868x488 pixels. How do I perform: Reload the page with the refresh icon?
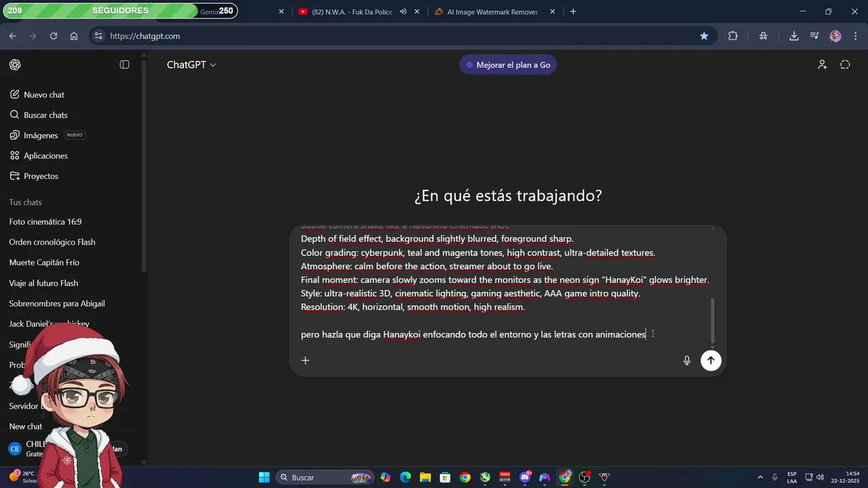pyautogui.click(x=54, y=36)
